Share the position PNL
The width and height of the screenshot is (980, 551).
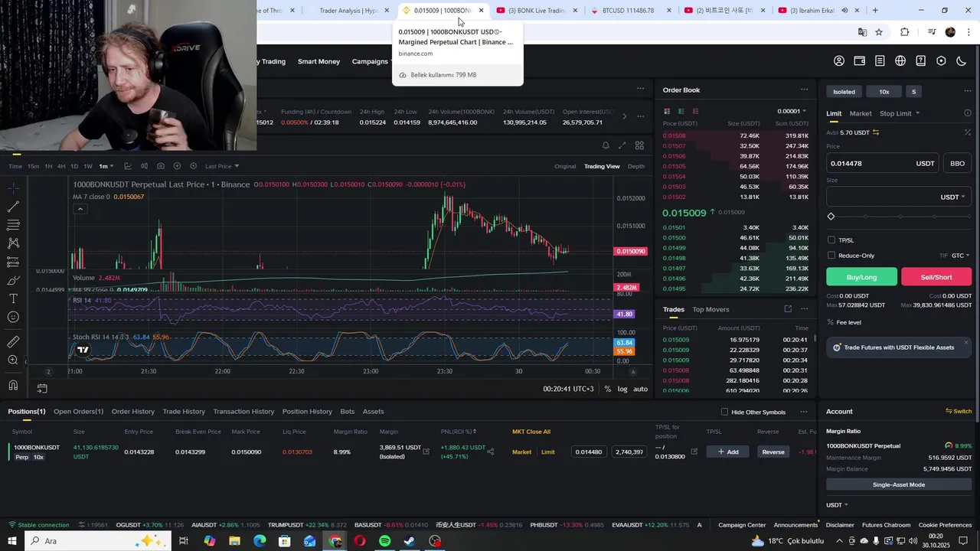tap(490, 452)
